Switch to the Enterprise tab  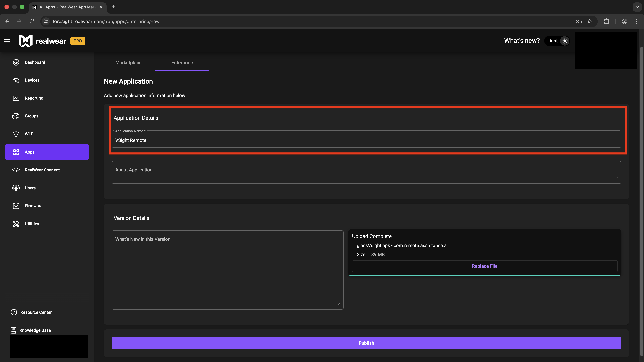(182, 63)
